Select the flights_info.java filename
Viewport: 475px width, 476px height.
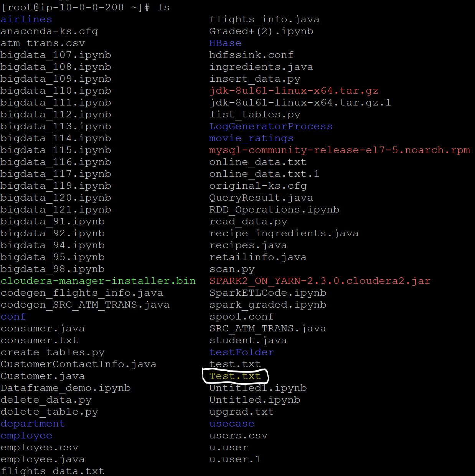264,19
